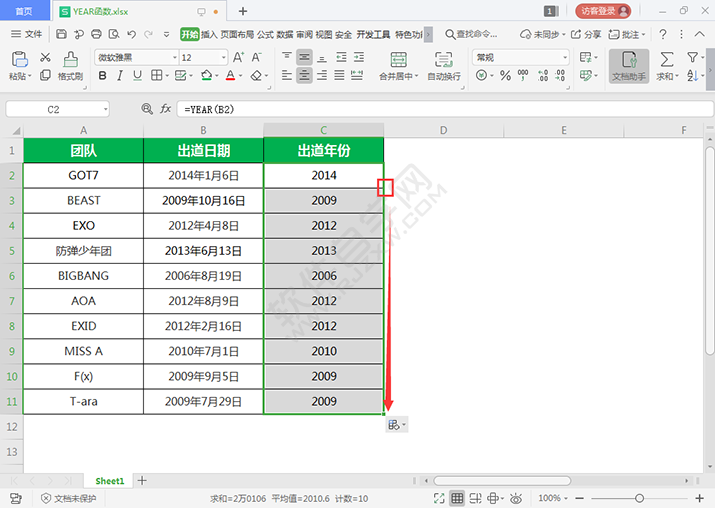Open the 100% zoom level dropdown
Screen dimensions: 715x508
point(553,498)
